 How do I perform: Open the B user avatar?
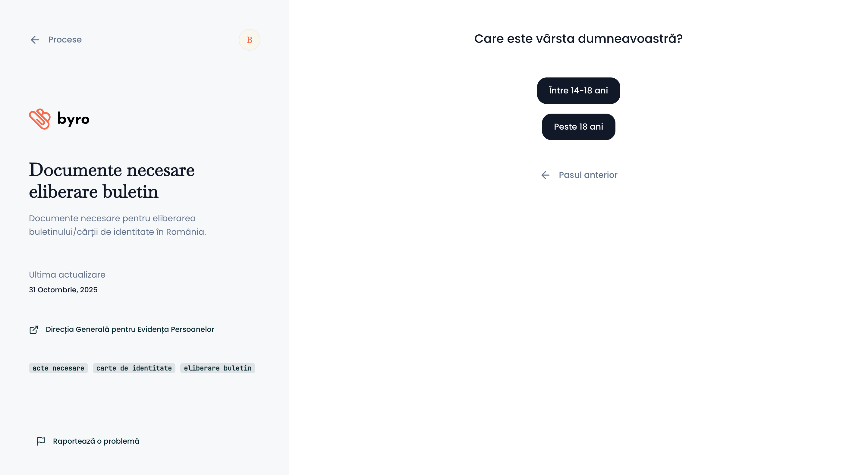click(x=249, y=40)
